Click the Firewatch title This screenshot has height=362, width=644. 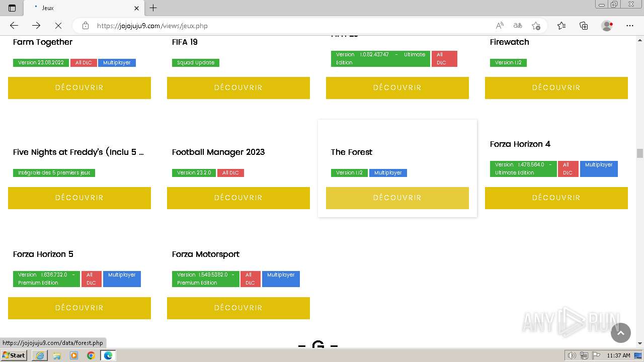[x=510, y=42]
